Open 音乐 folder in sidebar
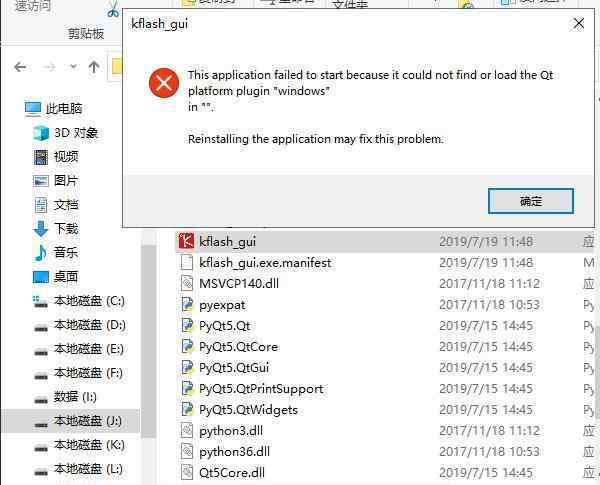 coord(66,252)
